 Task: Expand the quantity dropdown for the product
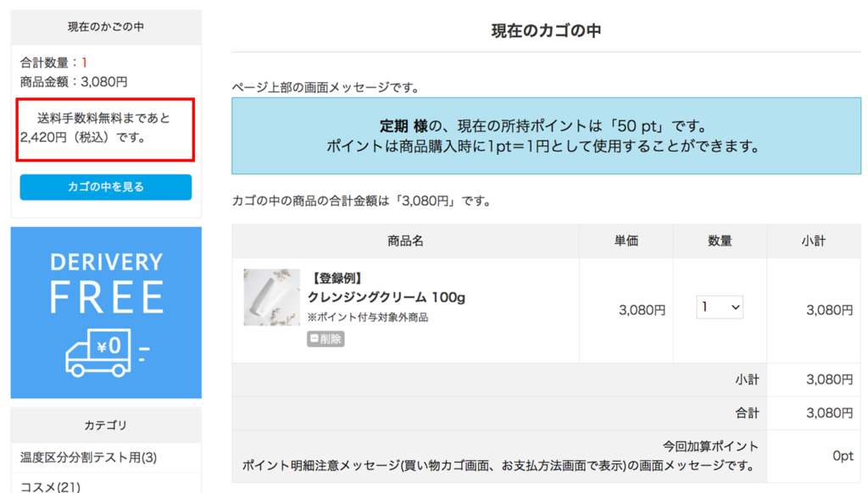coord(720,307)
